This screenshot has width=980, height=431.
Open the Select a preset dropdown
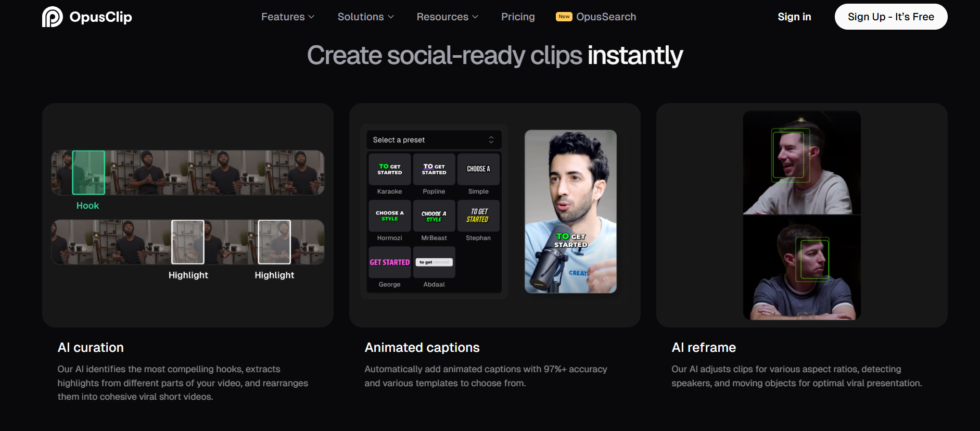coord(434,140)
